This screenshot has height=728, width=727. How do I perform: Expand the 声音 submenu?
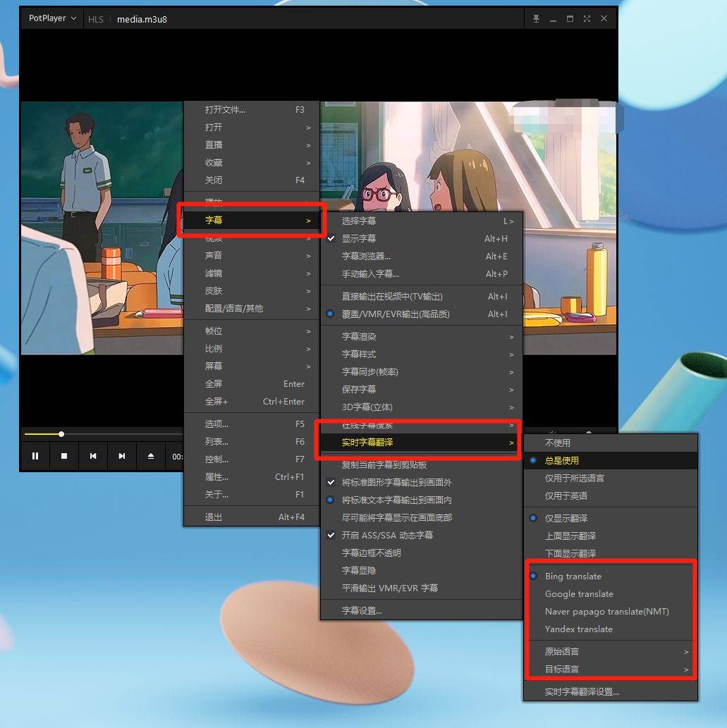tap(252, 255)
